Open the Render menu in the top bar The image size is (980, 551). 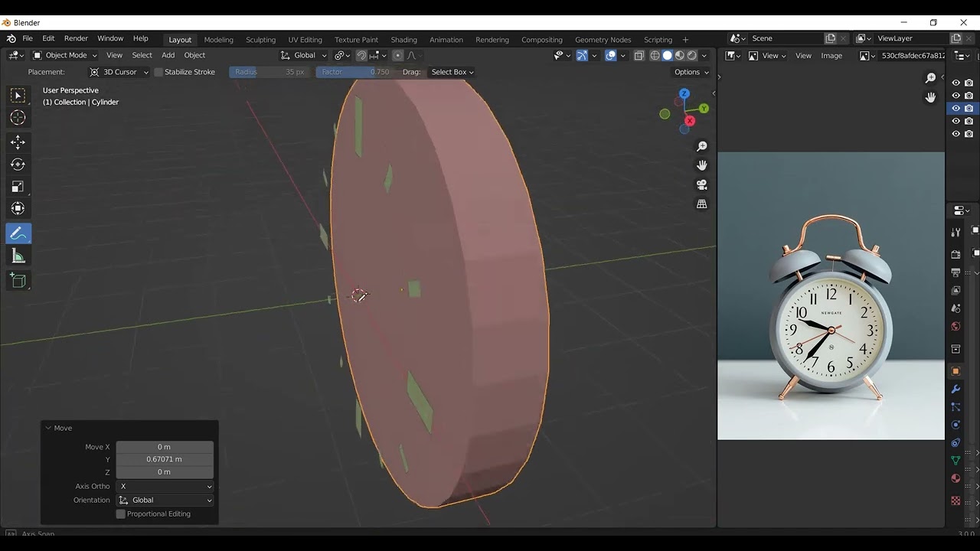click(x=76, y=38)
